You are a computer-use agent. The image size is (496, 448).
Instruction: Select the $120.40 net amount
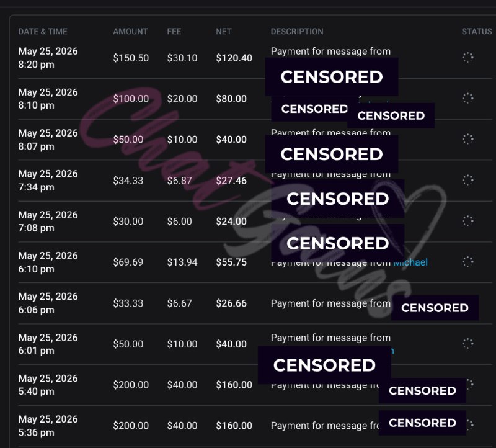(x=234, y=58)
